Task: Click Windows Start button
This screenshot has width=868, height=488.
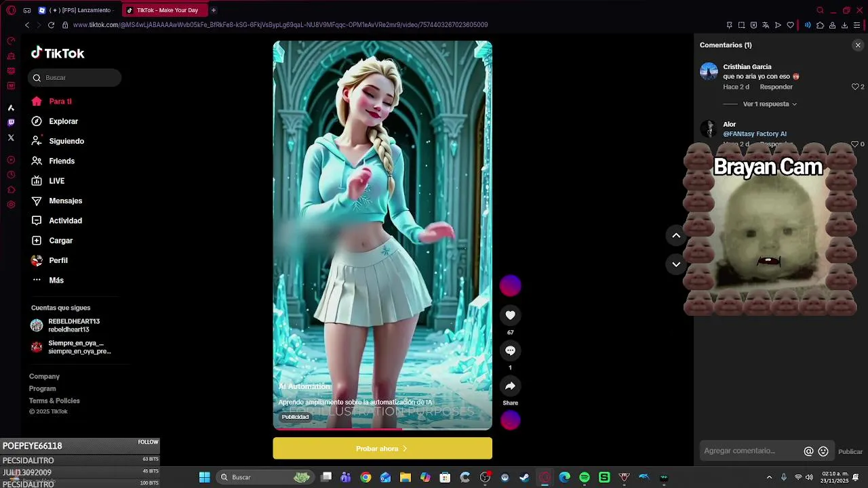Action: pyautogui.click(x=204, y=478)
